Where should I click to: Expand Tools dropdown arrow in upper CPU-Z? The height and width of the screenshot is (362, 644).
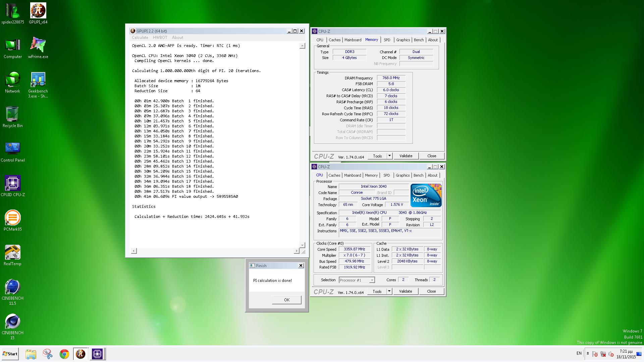click(389, 156)
